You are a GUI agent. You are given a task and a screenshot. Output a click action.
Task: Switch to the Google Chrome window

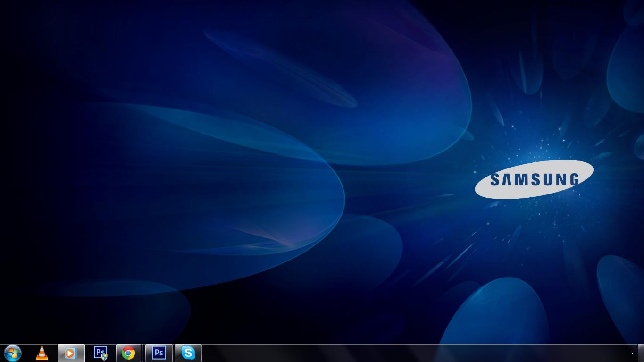point(128,353)
